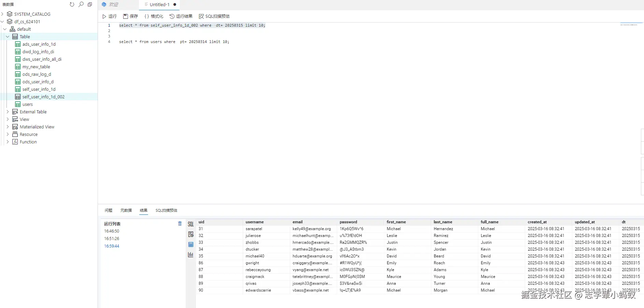Close Untitled-1 via unsaved dot
This screenshot has width=644, height=308.
tap(175, 4)
